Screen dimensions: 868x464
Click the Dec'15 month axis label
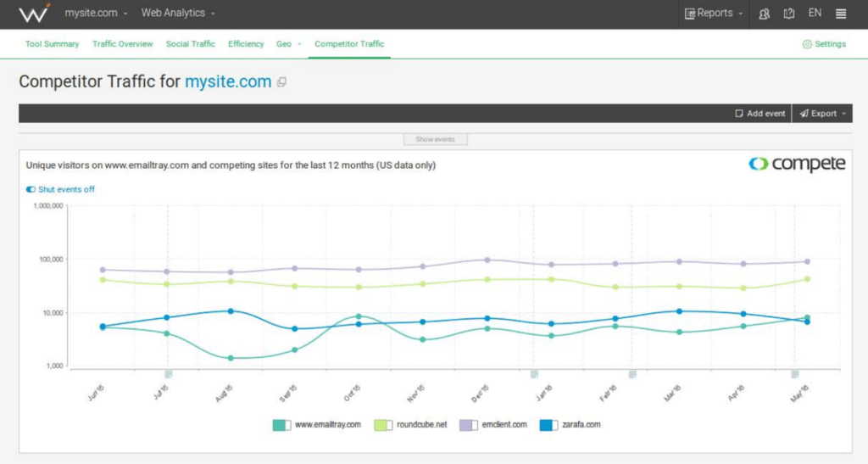(480, 394)
